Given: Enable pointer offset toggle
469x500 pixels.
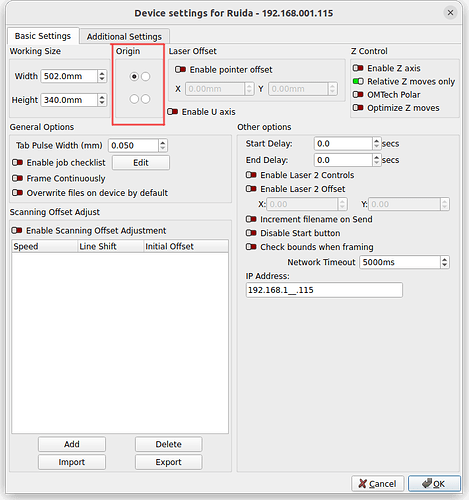Looking at the screenshot, I should coord(180,69).
